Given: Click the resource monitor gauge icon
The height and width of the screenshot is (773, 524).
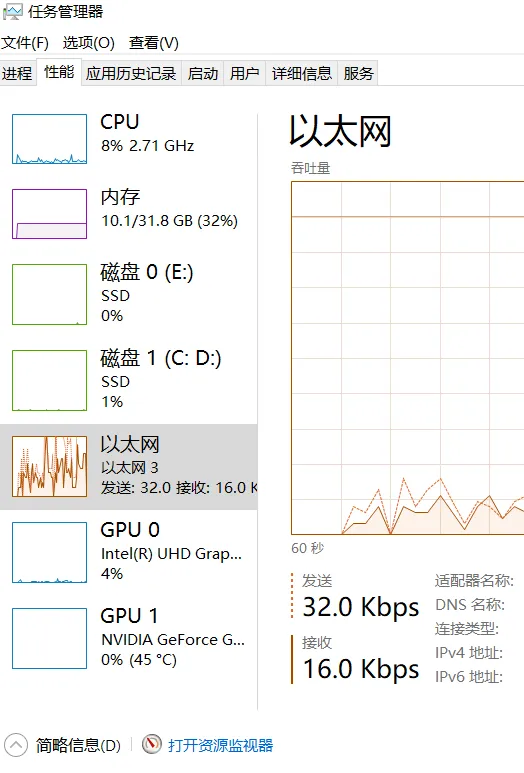Looking at the screenshot, I should point(151,744).
